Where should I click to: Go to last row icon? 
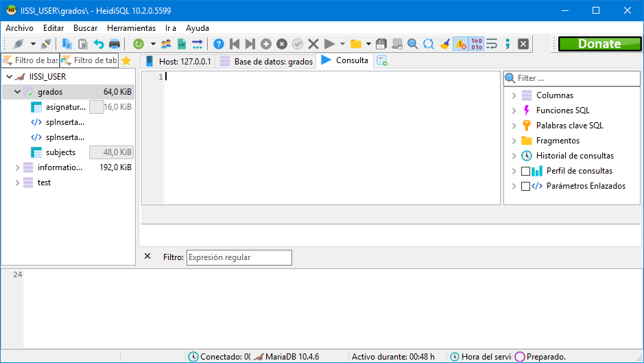250,44
